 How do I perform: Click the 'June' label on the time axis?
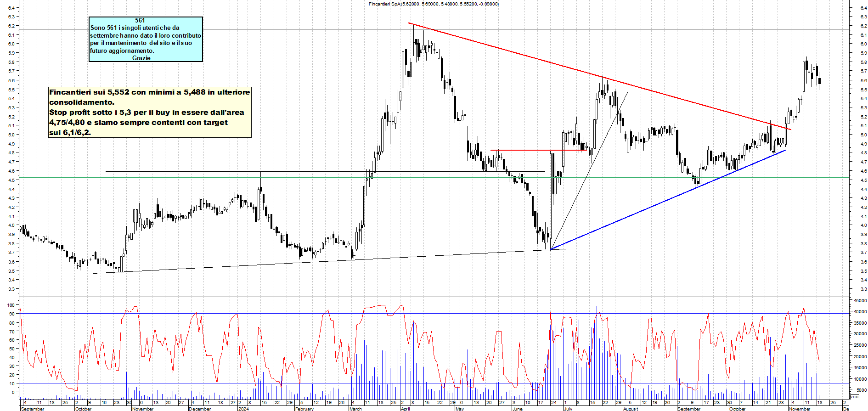pyautogui.click(x=518, y=409)
